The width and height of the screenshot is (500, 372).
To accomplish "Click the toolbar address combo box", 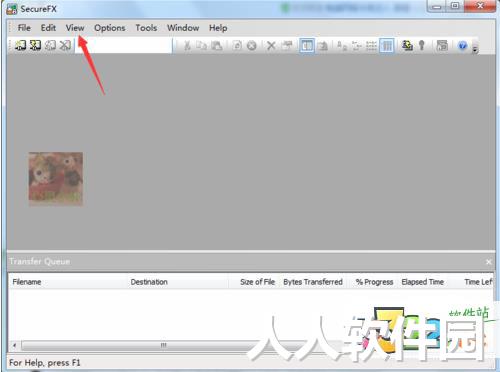I will point(124,45).
